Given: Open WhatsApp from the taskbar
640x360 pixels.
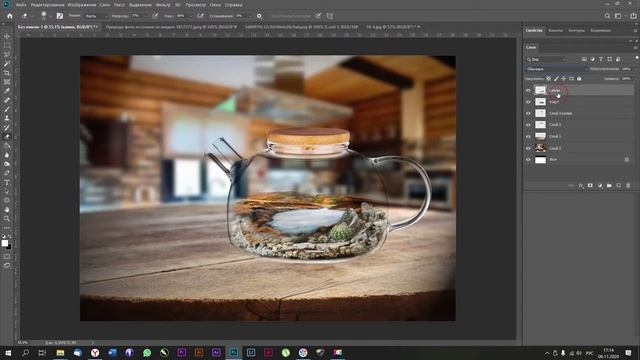Looking at the screenshot, I should coord(147,353).
